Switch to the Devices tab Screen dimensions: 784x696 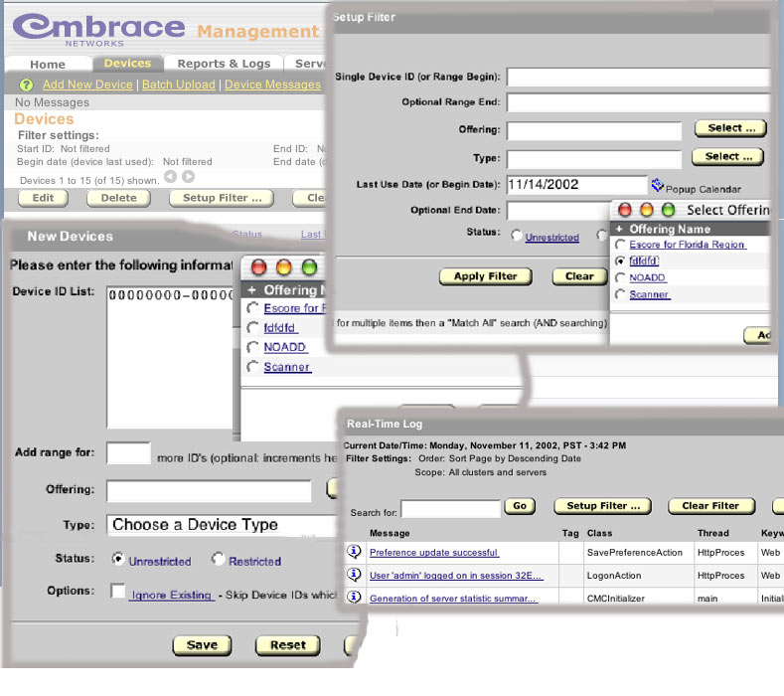pyautogui.click(x=127, y=63)
